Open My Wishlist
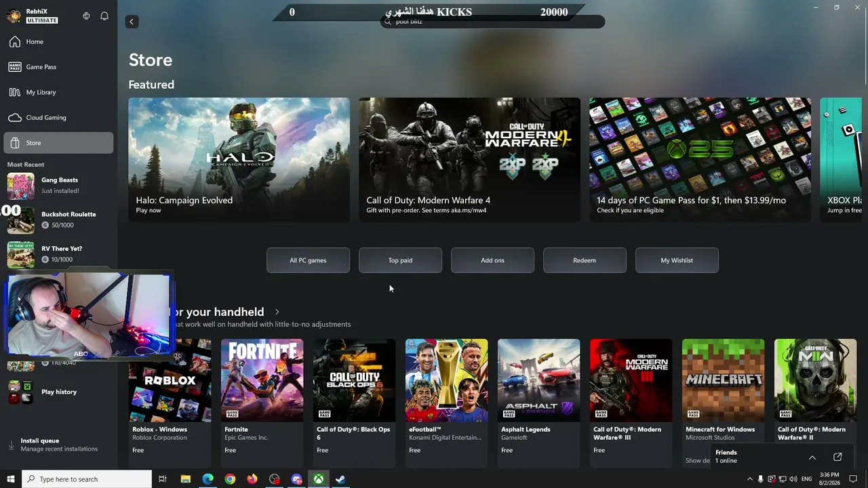The image size is (868, 488). (677, 260)
